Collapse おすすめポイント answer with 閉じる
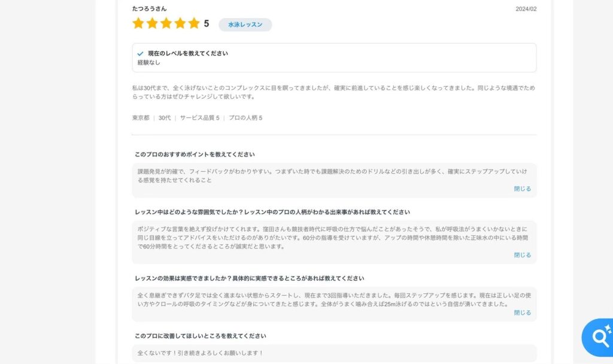This screenshot has width=613, height=364. [522, 189]
